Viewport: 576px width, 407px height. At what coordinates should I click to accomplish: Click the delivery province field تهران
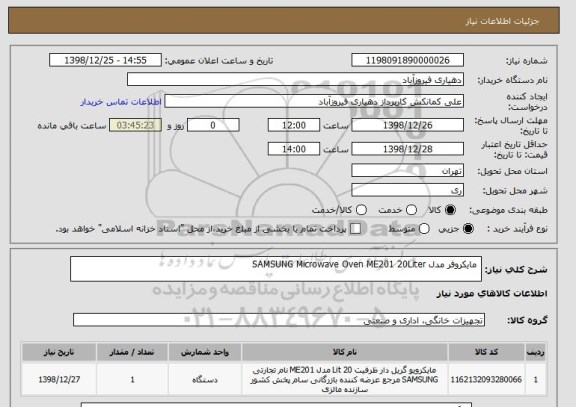[x=407, y=171]
